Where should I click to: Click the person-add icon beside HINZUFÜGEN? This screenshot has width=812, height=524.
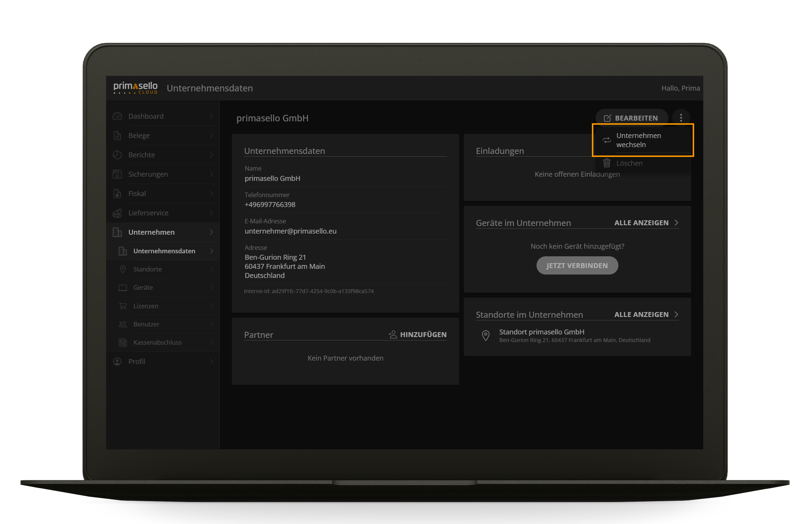point(393,334)
